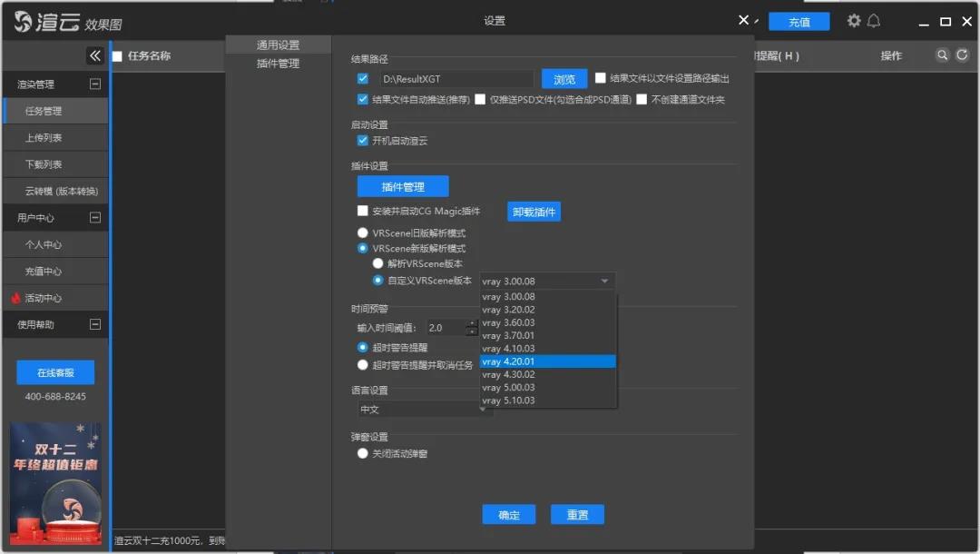Click the notification bell icon
980x554 pixels.
point(874,21)
